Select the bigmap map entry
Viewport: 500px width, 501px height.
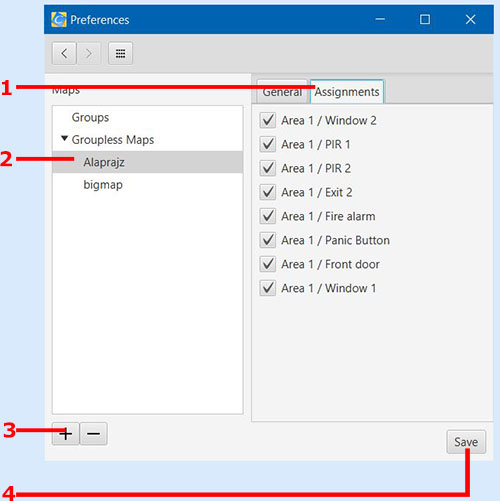pos(148,184)
